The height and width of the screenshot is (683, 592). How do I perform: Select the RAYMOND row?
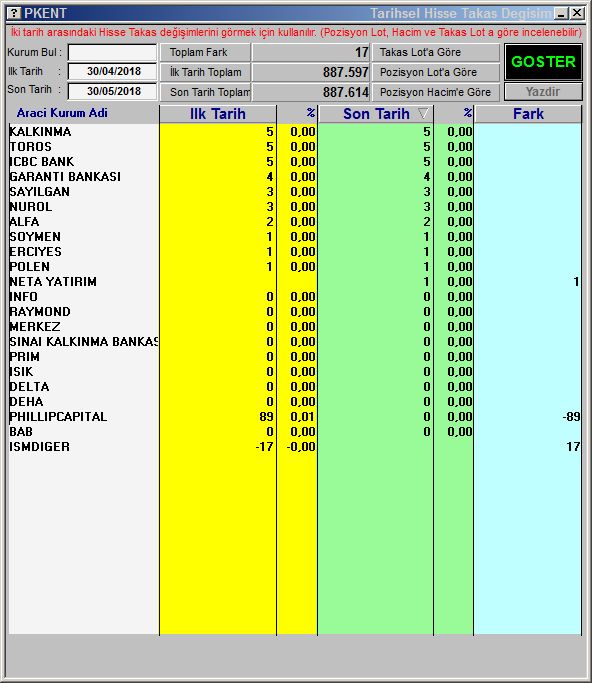pyautogui.click(x=295, y=312)
